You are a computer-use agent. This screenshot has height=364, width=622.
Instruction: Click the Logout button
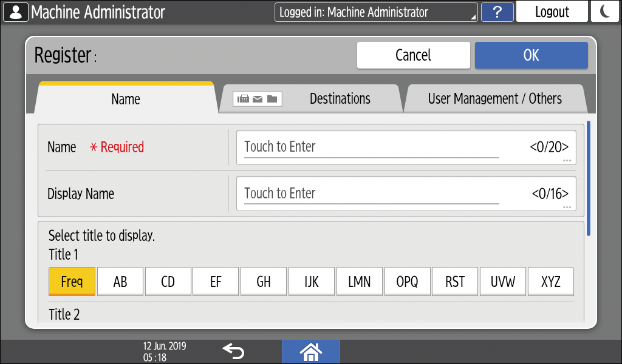552,12
